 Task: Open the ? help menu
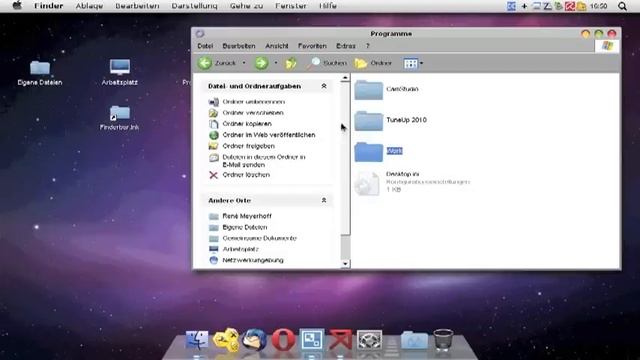[x=367, y=46]
